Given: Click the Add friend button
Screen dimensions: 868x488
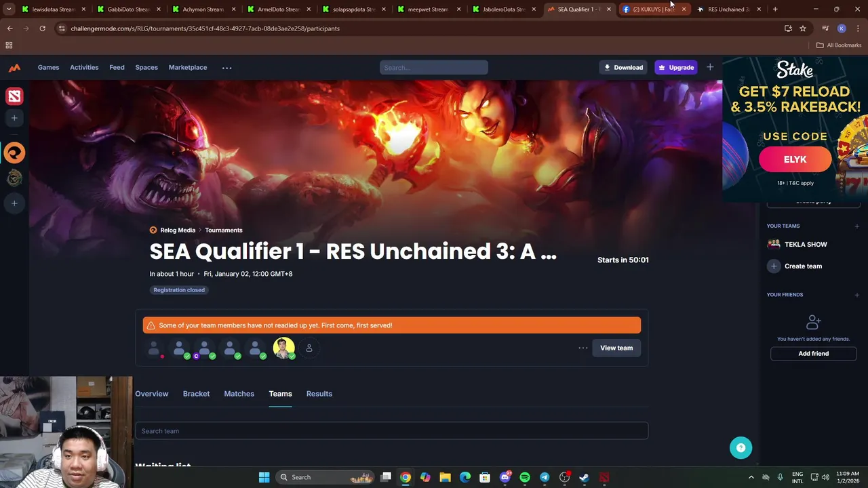Looking at the screenshot, I should pyautogui.click(x=813, y=353).
